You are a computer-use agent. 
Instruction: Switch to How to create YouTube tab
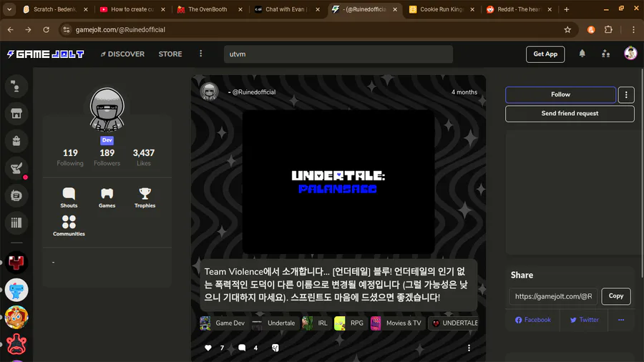[132, 9]
